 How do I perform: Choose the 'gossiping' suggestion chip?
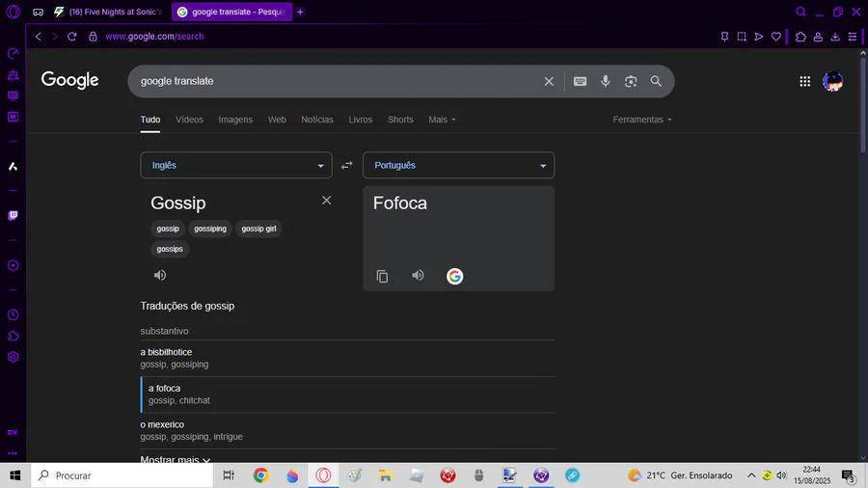pos(210,229)
